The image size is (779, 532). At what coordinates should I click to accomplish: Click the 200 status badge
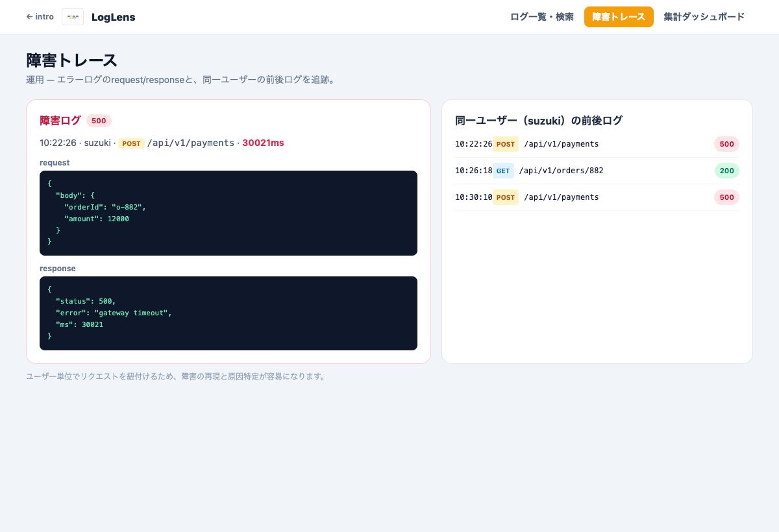727,171
